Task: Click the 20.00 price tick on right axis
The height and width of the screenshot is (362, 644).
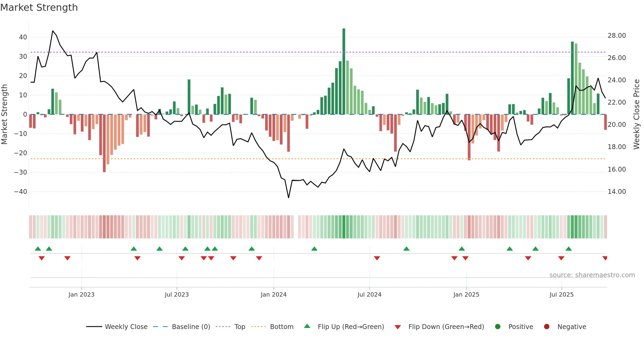Action: pyautogui.click(x=617, y=125)
